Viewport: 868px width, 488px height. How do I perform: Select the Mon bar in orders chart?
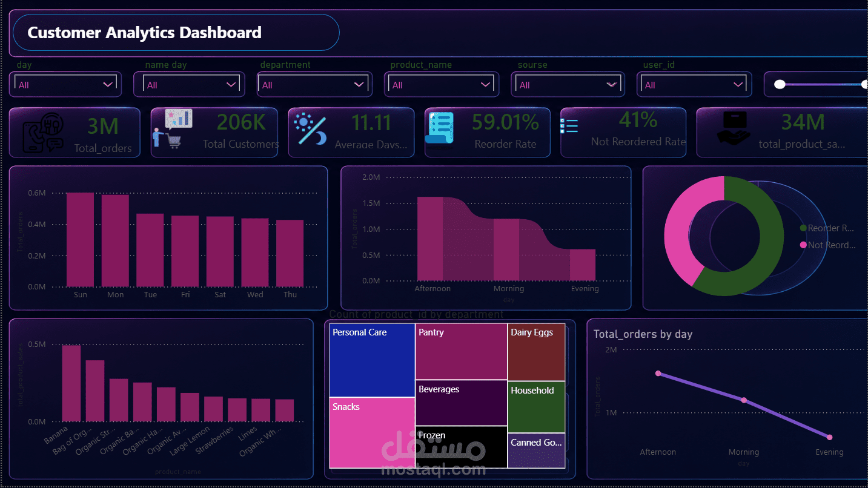coord(115,240)
